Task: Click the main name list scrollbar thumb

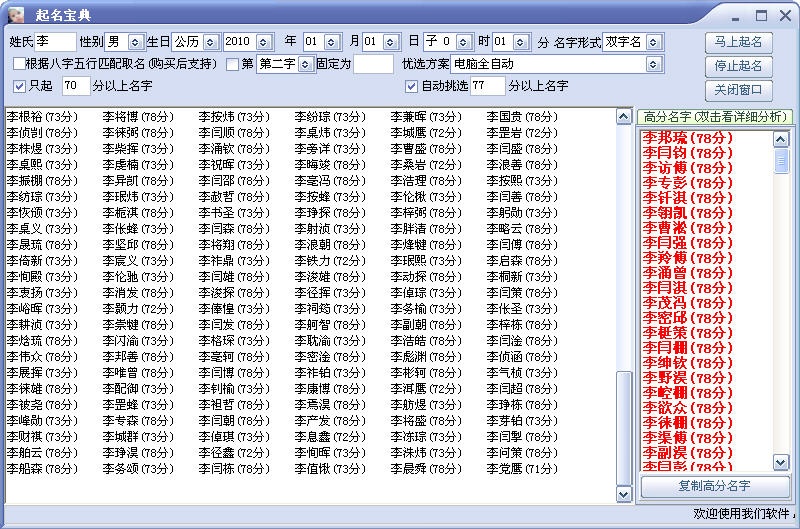Action: (623, 427)
